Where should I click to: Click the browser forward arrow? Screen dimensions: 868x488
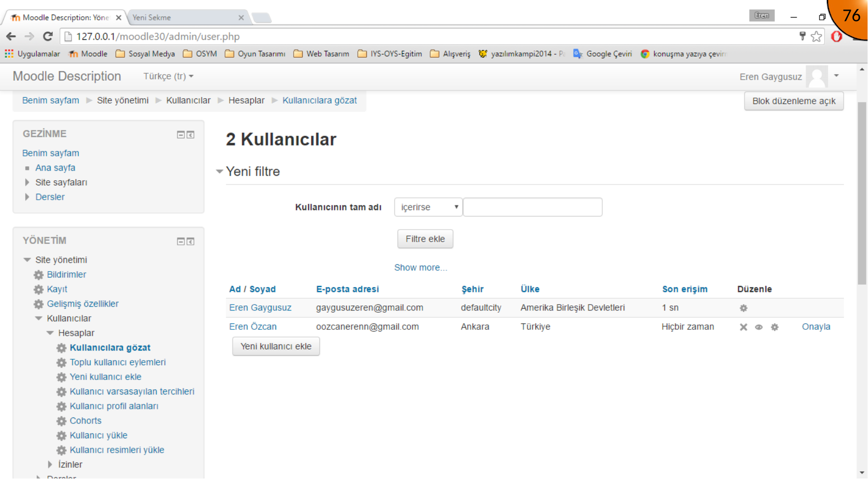[x=29, y=37]
